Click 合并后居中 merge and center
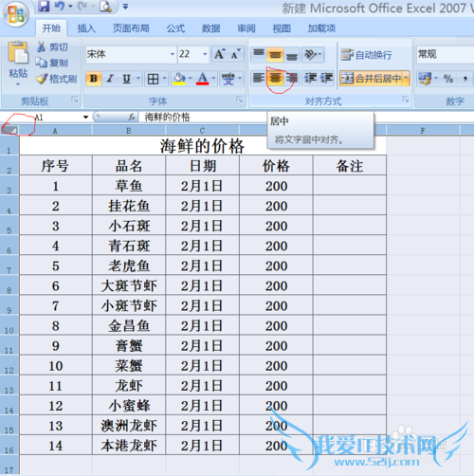This screenshot has width=474, height=476. click(371, 79)
